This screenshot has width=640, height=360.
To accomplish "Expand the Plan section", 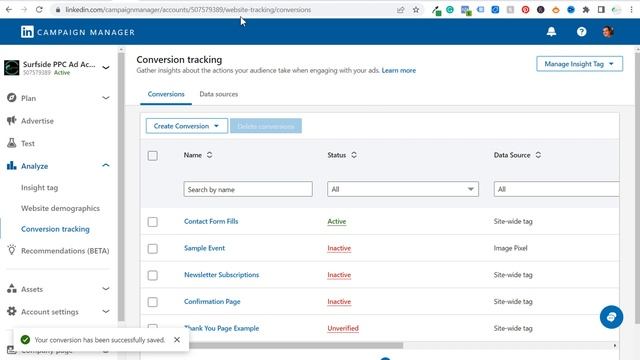I will [106, 98].
